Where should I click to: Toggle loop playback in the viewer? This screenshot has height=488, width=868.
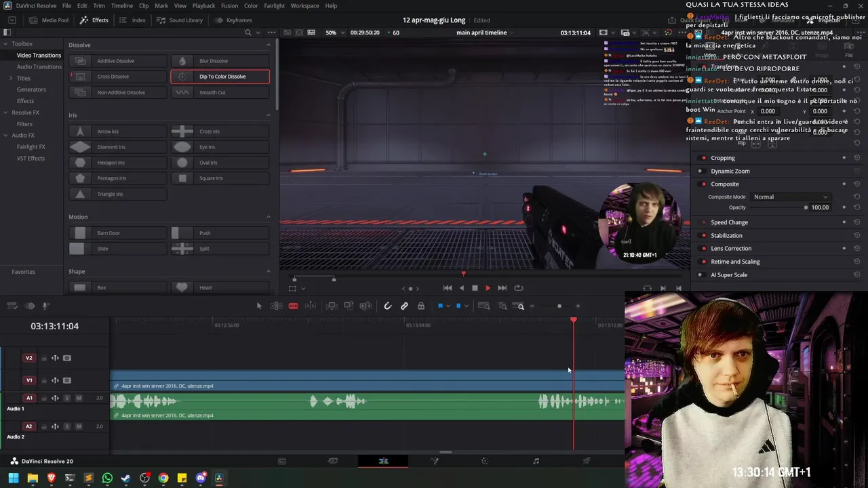(x=519, y=288)
